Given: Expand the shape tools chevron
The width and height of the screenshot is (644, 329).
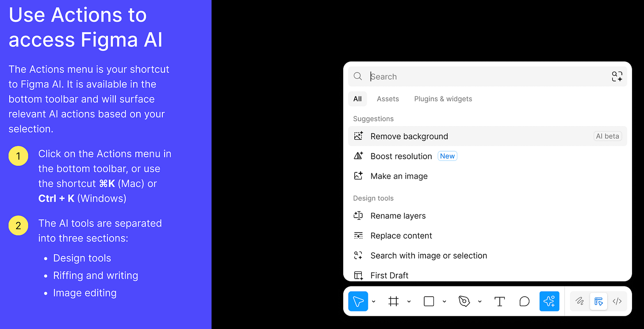Looking at the screenshot, I should click(445, 302).
